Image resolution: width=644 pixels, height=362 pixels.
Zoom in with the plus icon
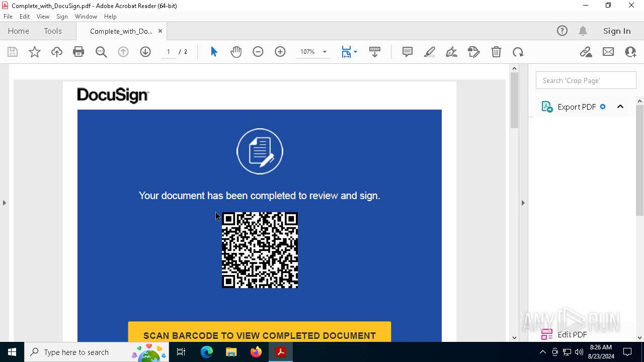pos(280,52)
